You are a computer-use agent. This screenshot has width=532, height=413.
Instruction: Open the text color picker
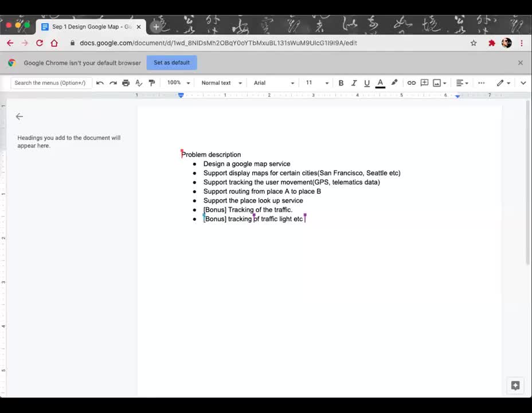pyautogui.click(x=380, y=83)
